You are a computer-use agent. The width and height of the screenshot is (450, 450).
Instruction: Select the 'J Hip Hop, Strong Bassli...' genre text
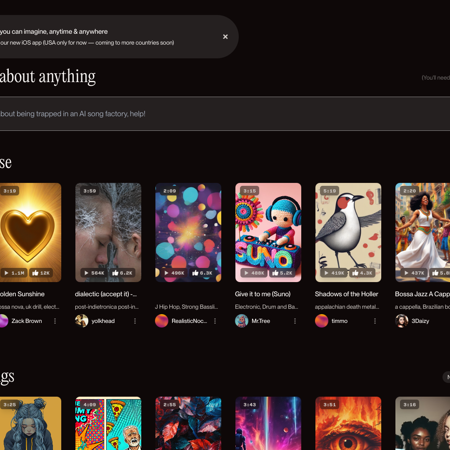pos(186,307)
